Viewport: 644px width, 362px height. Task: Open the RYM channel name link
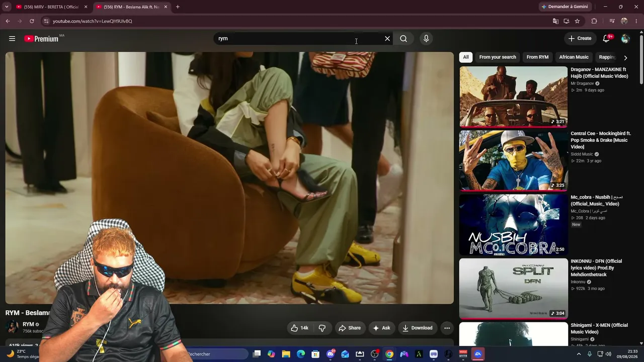[28, 324]
